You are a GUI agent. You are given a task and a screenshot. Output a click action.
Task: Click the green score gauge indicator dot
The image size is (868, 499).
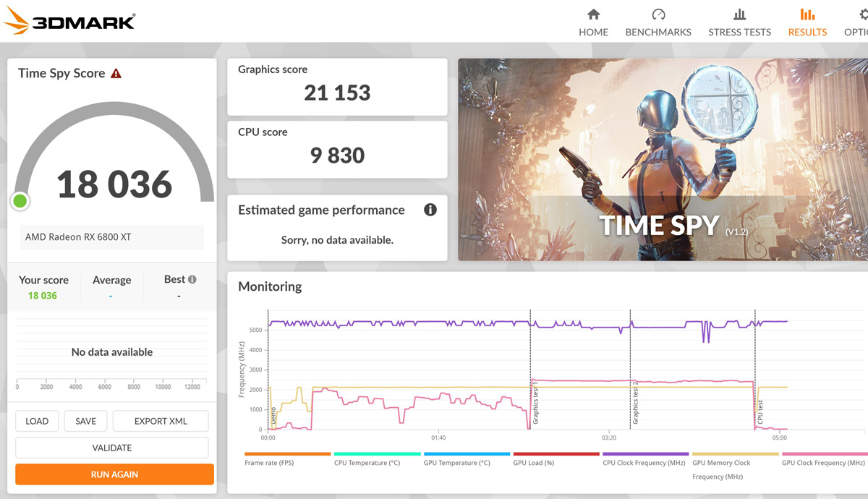pos(20,201)
